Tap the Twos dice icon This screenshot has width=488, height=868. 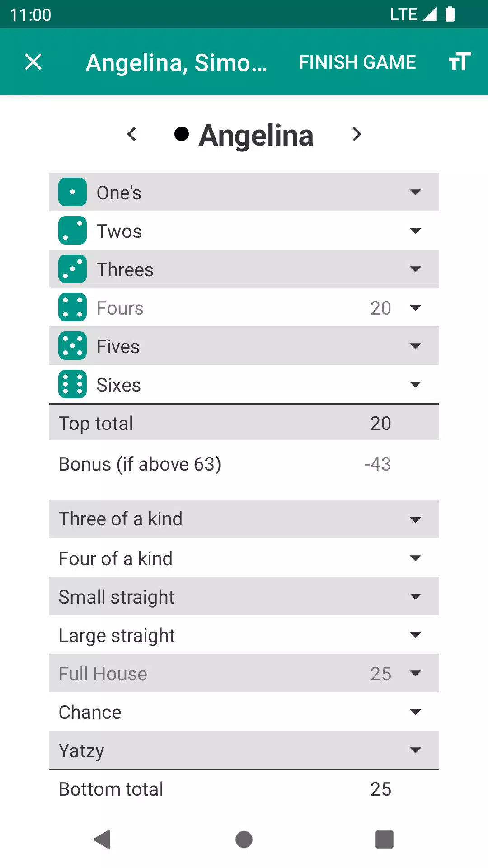[x=72, y=231]
